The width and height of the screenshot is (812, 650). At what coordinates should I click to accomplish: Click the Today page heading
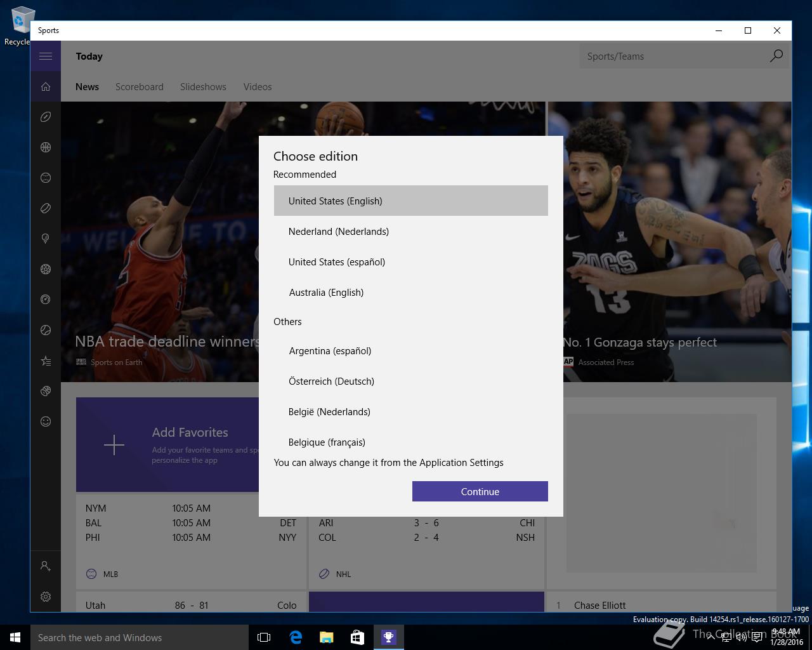pos(89,56)
